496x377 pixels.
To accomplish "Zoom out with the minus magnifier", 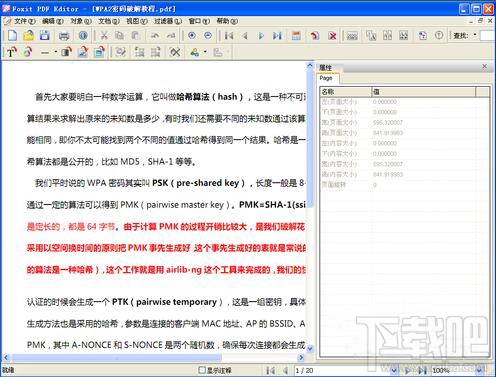I will point(208,35).
